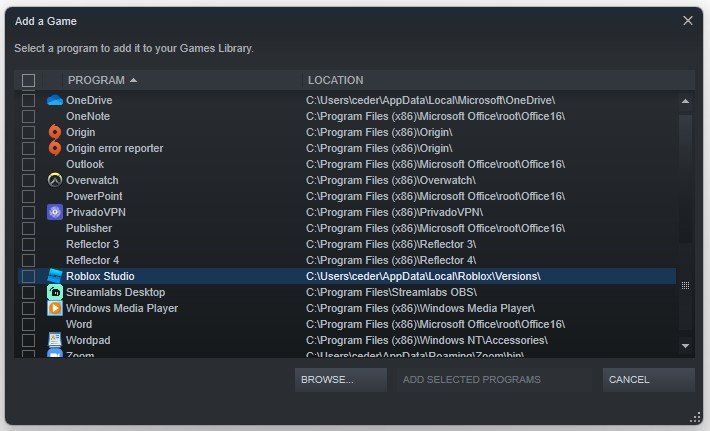Click Roblox Studio location path
Image resolution: width=710 pixels, height=431 pixels.
click(423, 276)
